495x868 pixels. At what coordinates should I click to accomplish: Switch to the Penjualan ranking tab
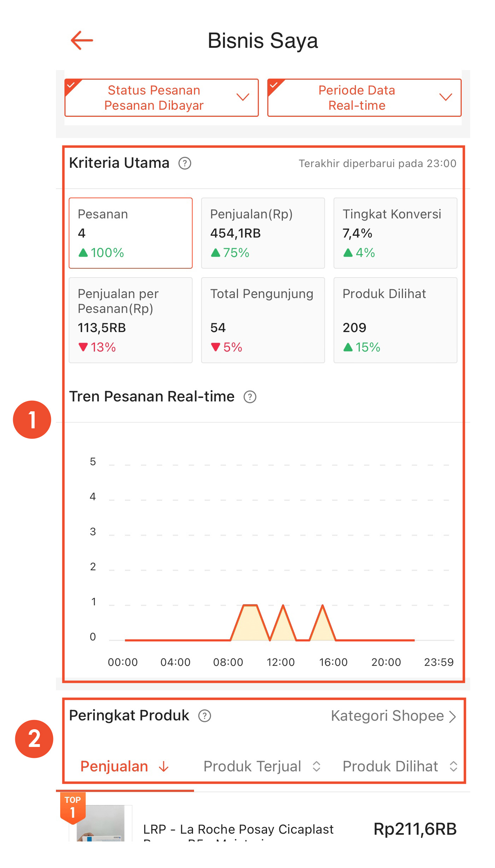[x=125, y=766]
